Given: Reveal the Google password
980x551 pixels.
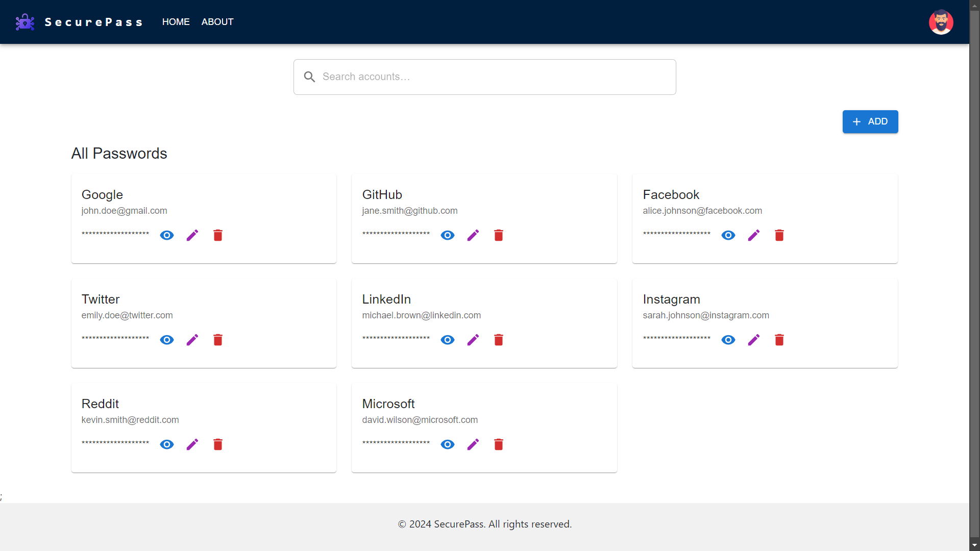Looking at the screenshot, I should [167, 235].
